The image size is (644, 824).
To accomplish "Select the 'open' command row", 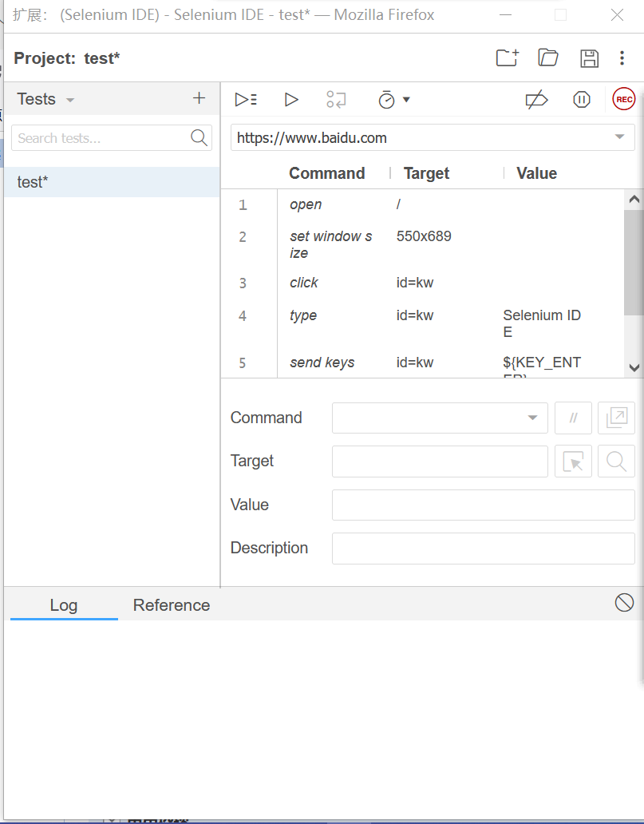I will pos(422,204).
